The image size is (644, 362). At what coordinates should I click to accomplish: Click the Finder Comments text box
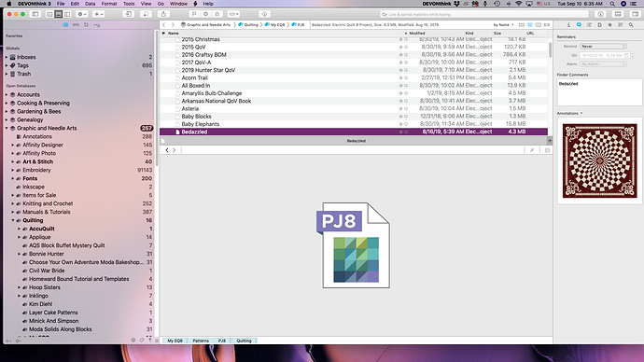(599, 92)
